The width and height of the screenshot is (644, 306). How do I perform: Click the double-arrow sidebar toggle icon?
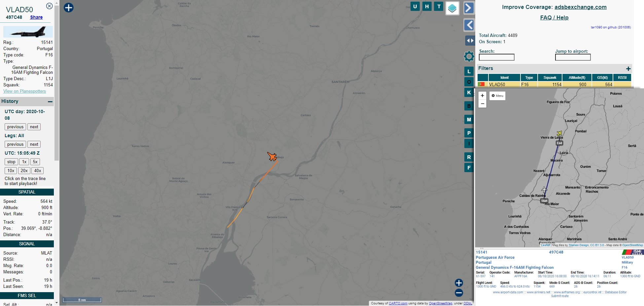pos(470,41)
